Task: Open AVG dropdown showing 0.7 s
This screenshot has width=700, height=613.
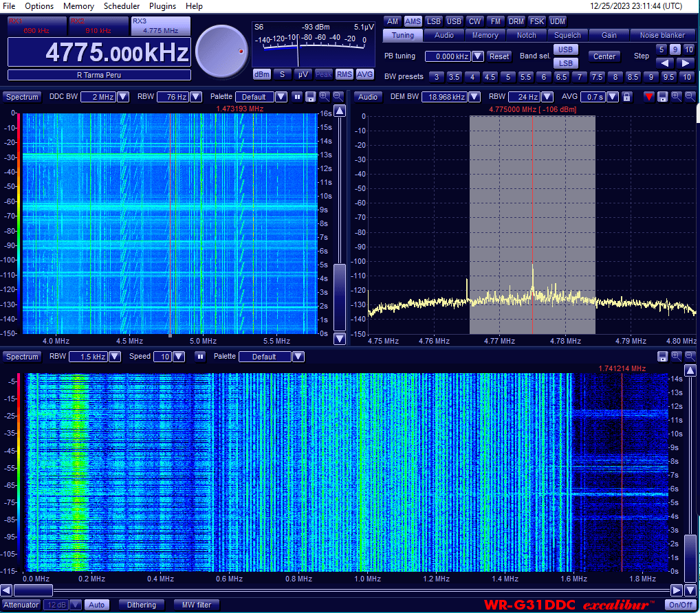Action: 613,97
